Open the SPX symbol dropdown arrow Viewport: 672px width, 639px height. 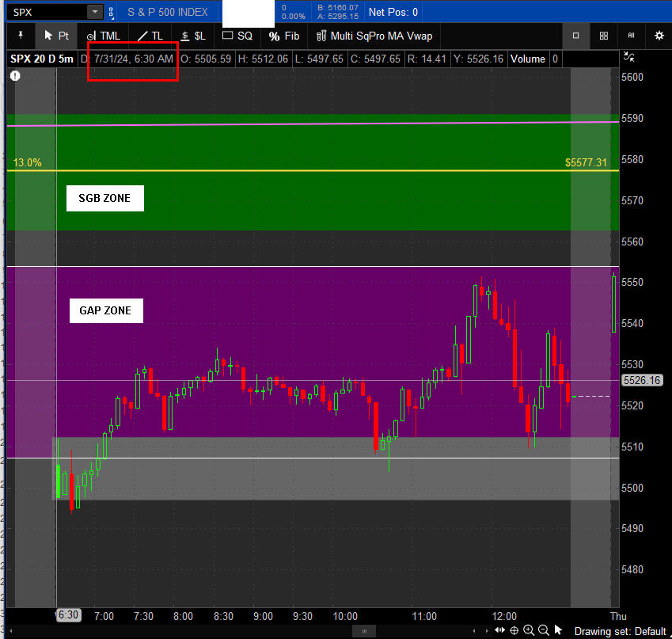95,12
